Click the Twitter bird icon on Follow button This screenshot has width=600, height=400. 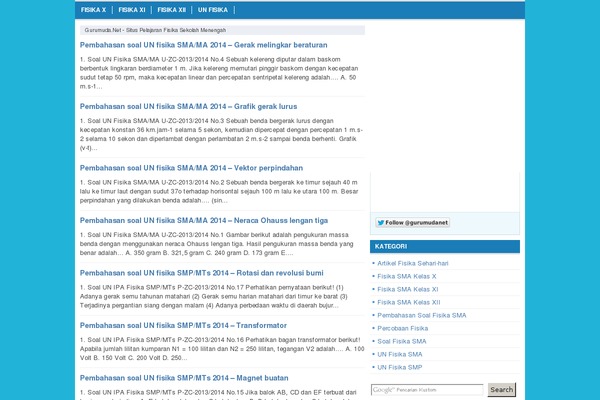(381, 222)
